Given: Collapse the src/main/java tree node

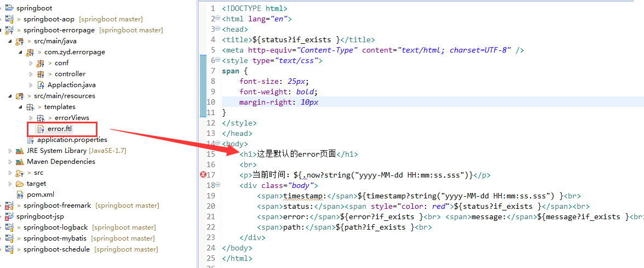Looking at the screenshot, I should point(10,41).
